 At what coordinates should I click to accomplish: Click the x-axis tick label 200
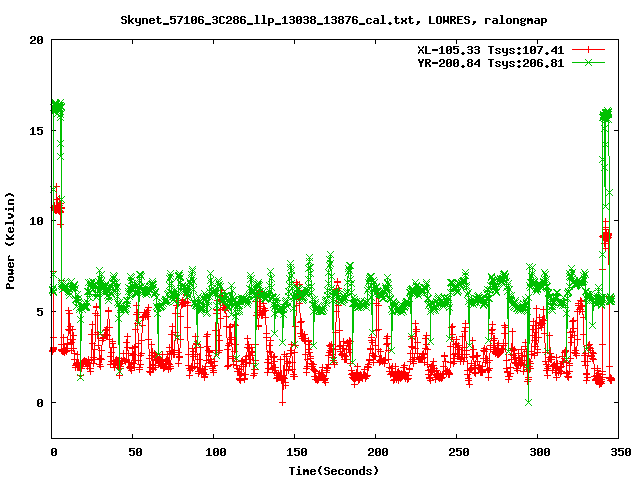pyautogui.click(x=378, y=452)
